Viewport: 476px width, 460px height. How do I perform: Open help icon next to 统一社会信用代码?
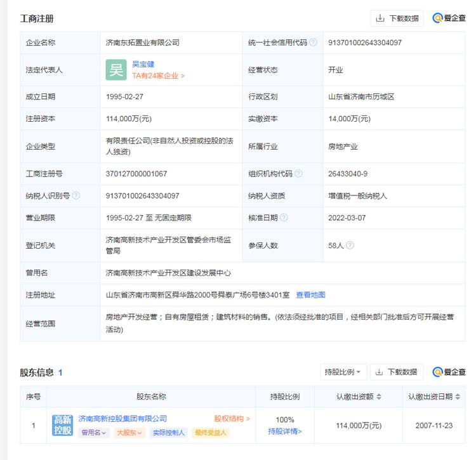click(314, 43)
